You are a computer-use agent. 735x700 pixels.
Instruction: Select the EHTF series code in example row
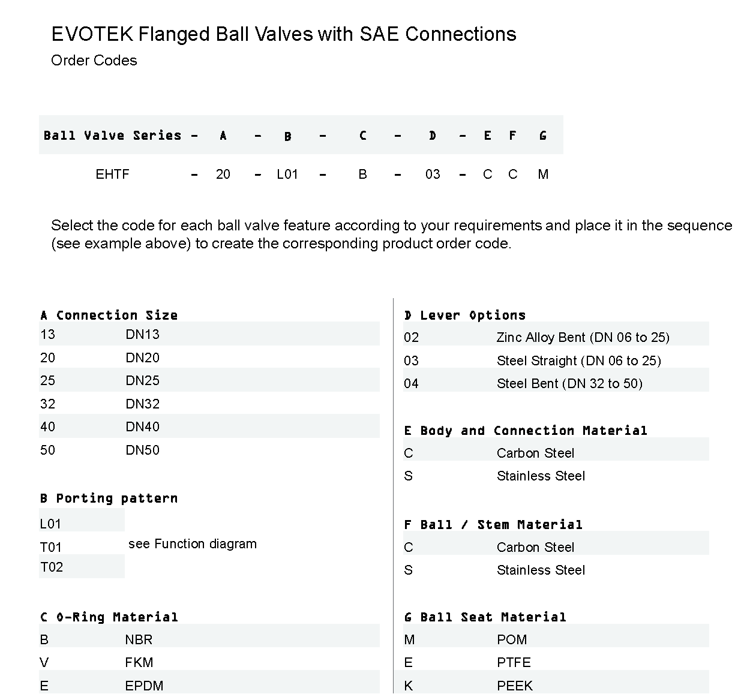[x=112, y=175]
